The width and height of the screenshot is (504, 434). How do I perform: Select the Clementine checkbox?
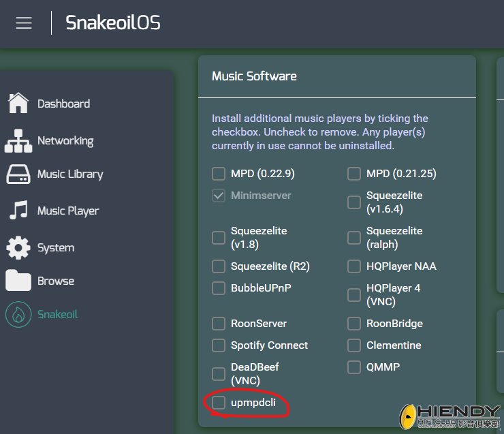click(x=354, y=345)
